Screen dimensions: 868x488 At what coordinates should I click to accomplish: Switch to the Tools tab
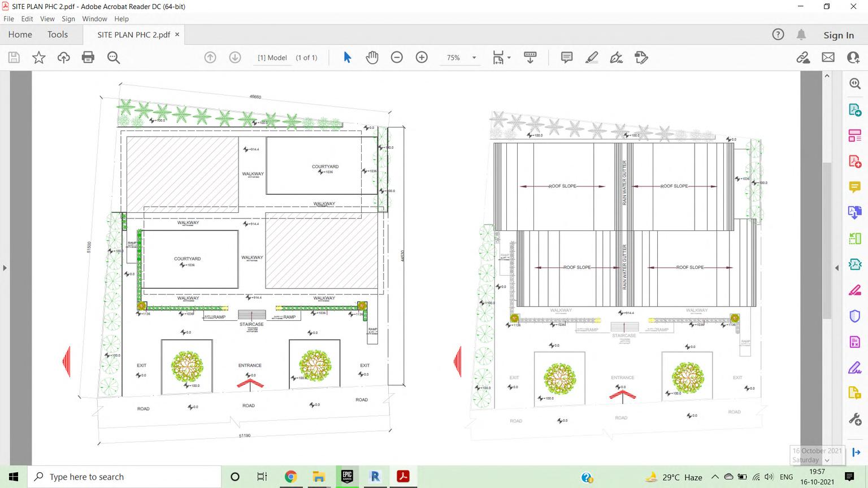[58, 34]
